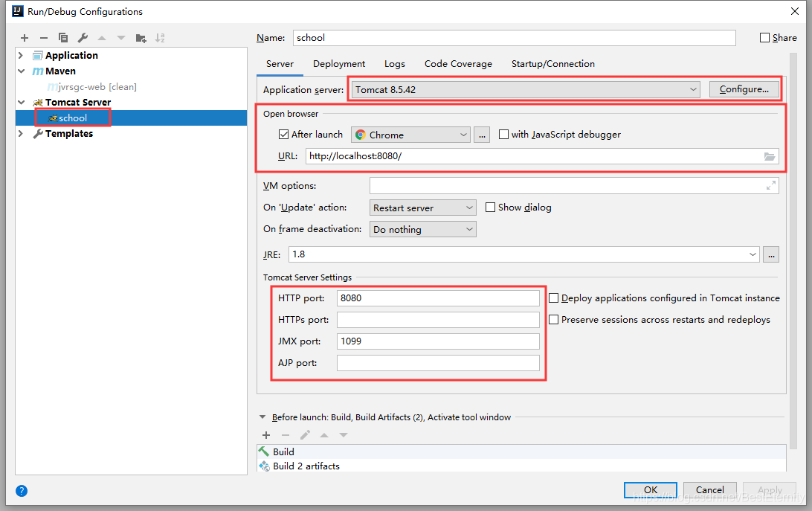Viewport: 812px width, 511px height.
Task: Click the JMX port field
Action: pyautogui.click(x=438, y=341)
